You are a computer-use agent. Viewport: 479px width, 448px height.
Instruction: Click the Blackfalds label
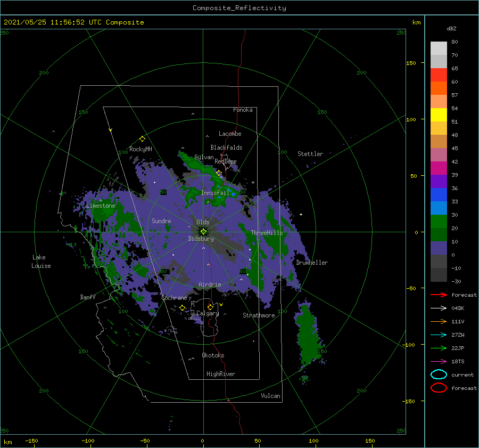pyautogui.click(x=226, y=148)
